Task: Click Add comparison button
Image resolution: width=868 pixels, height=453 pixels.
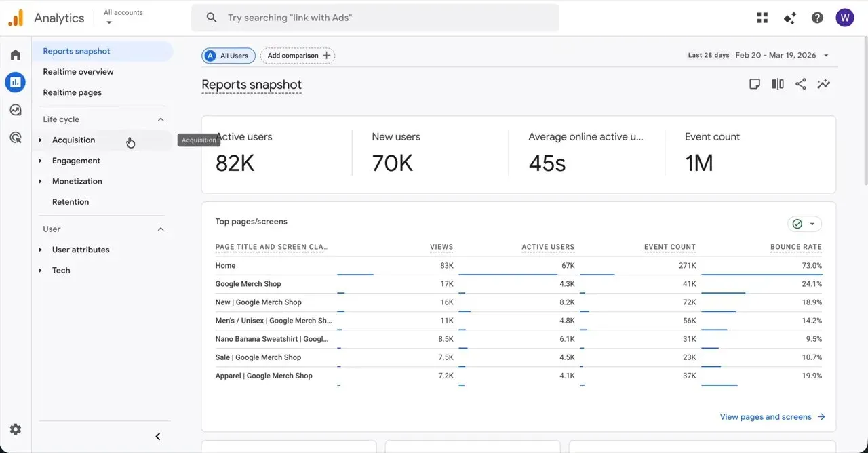Action: [x=298, y=56]
